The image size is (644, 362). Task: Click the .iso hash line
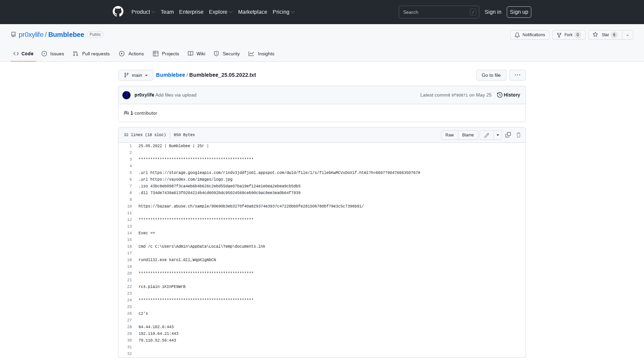[219, 186]
